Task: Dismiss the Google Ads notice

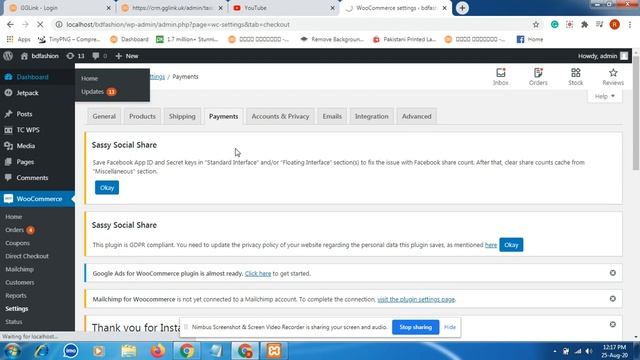Action: pos(613,273)
